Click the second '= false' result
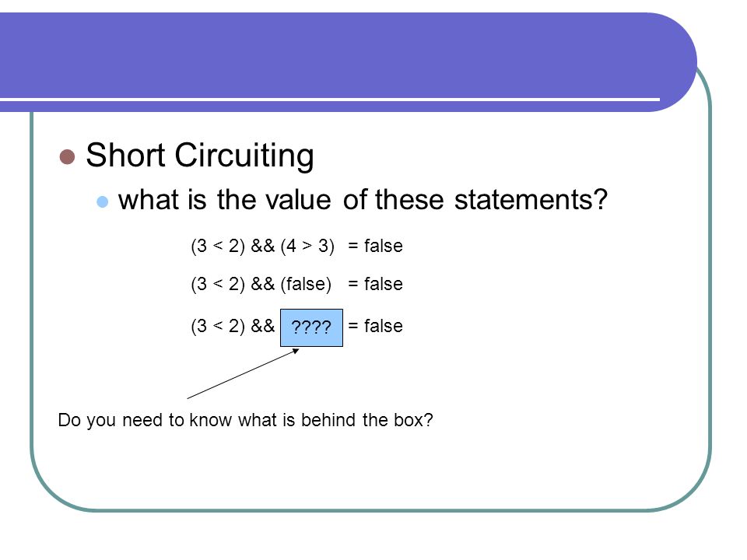The image size is (747, 560). click(x=375, y=284)
